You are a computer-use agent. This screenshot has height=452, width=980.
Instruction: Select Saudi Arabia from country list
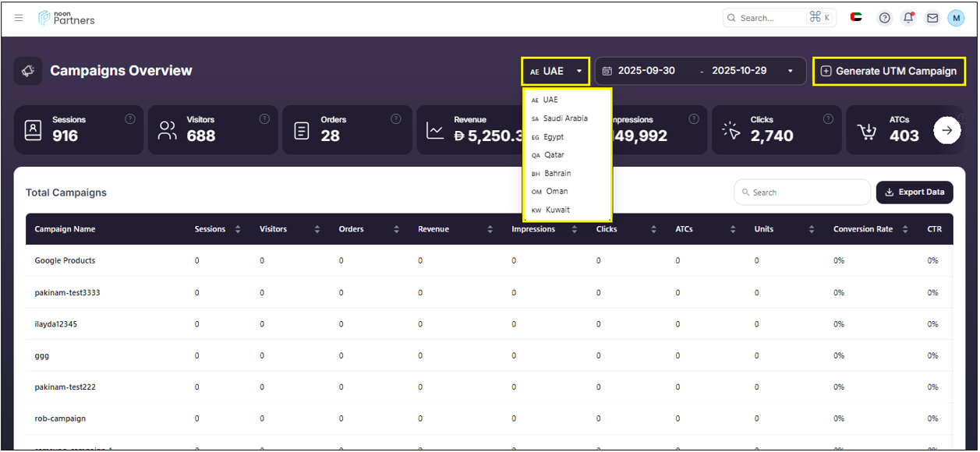[x=565, y=118]
